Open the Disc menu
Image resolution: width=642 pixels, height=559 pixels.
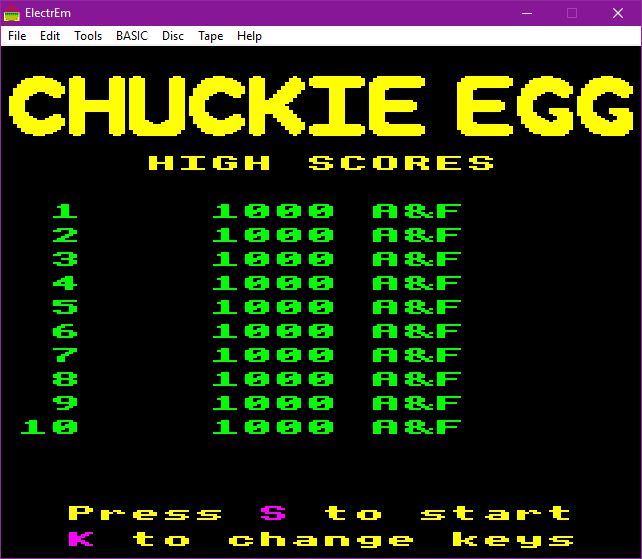(x=173, y=36)
